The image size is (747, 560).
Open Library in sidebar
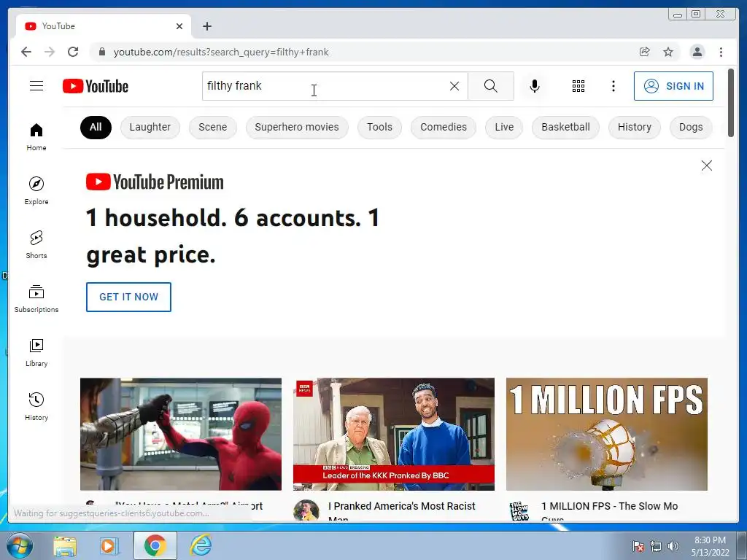tap(36, 352)
